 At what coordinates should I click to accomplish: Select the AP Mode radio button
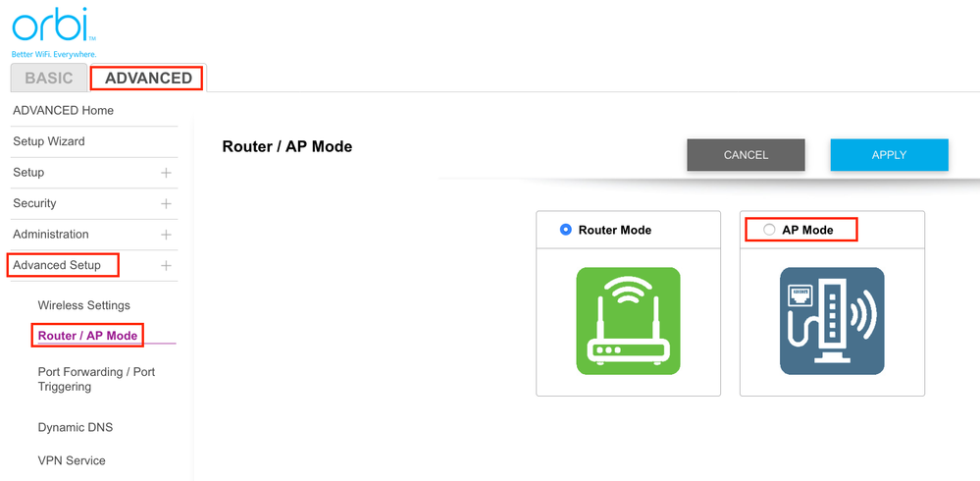click(x=769, y=230)
